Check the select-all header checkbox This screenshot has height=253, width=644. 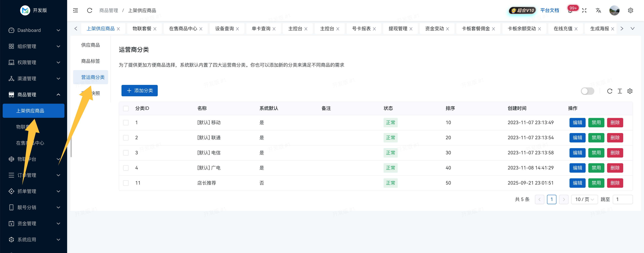coord(126,108)
